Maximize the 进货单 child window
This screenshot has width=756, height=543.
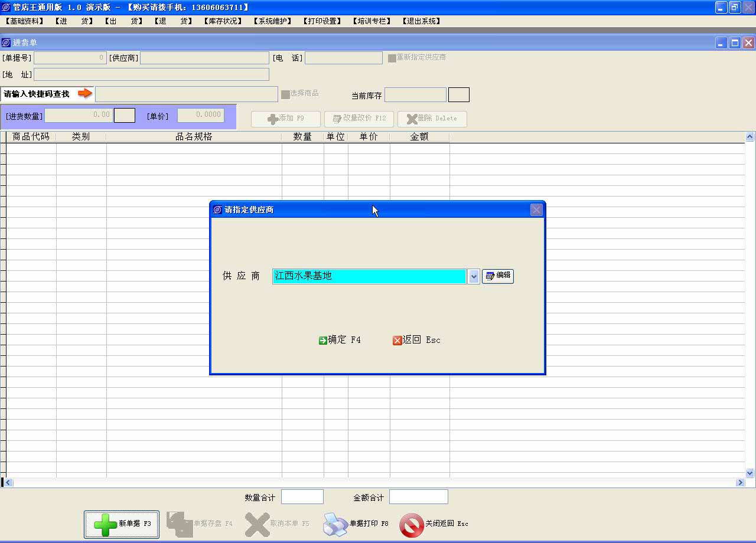[x=735, y=42]
